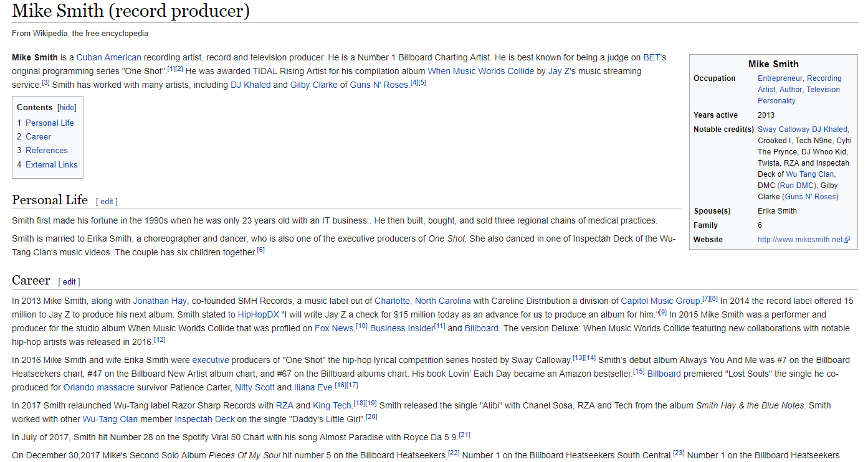Go to External Links in Contents
The height and width of the screenshot is (462, 868).
pyautogui.click(x=52, y=164)
